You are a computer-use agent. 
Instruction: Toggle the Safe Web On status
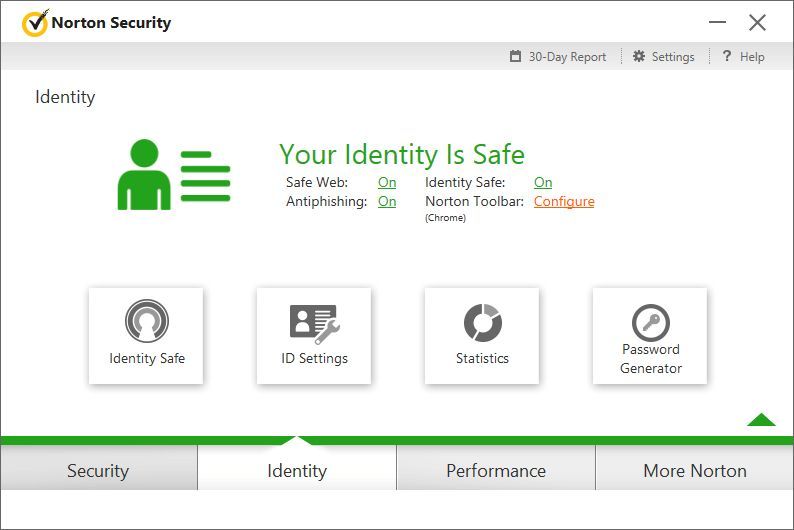point(387,183)
